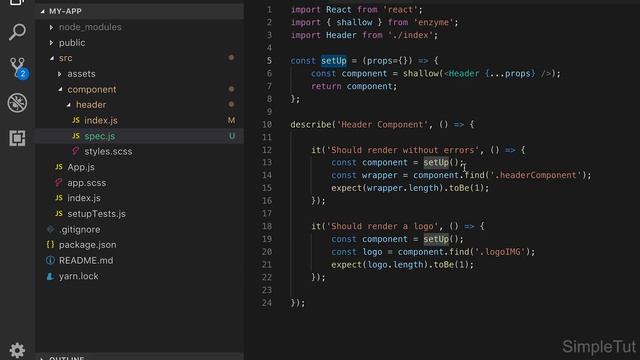The image size is (640, 360).
Task: Open the Debug view icon
Action: click(17, 103)
